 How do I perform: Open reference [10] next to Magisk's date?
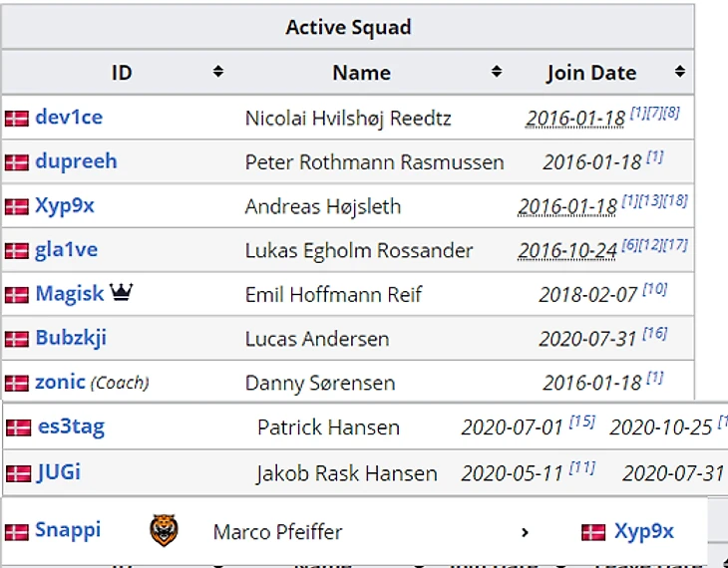[x=654, y=289]
